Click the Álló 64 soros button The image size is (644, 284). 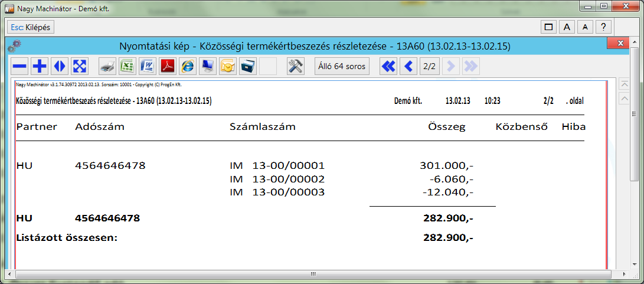342,66
